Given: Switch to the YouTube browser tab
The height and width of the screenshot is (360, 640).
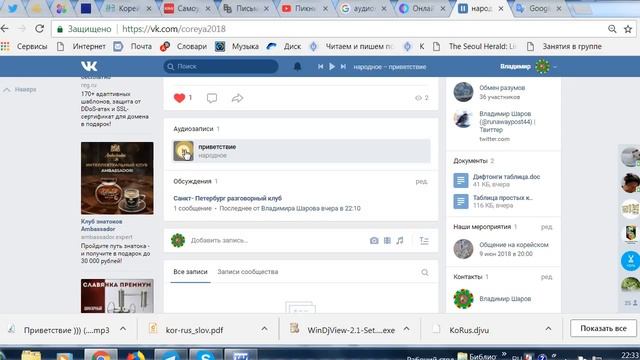Looking at the screenshot, I should tap(304, 9).
